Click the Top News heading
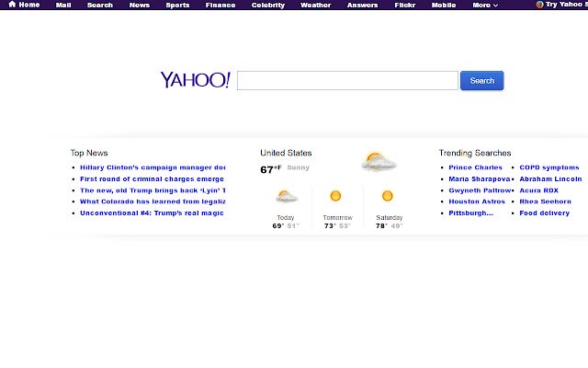This screenshot has height=368, width=588. tap(89, 153)
